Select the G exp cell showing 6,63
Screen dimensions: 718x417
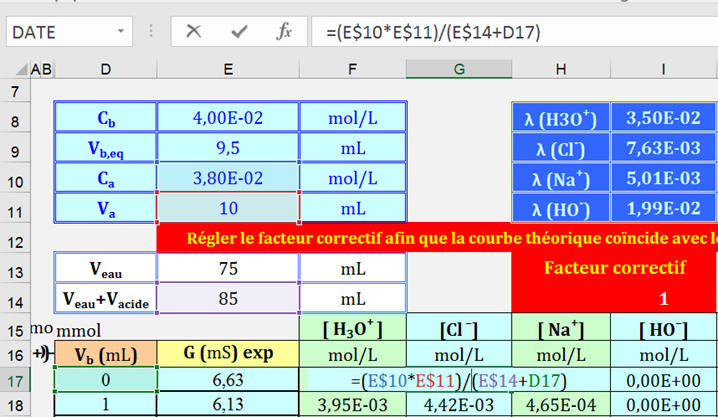(x=228, y=381)
